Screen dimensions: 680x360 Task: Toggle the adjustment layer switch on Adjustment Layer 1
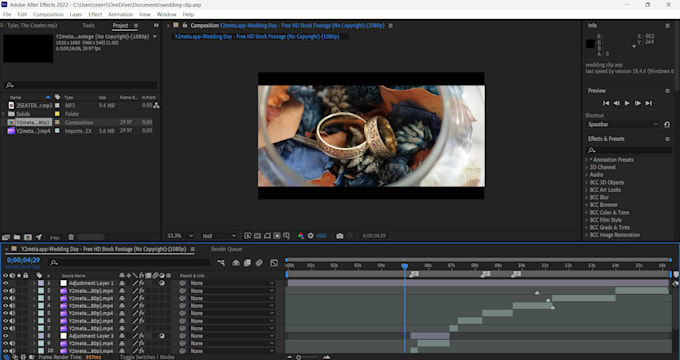pyautogui.click(x=162, y=283)
